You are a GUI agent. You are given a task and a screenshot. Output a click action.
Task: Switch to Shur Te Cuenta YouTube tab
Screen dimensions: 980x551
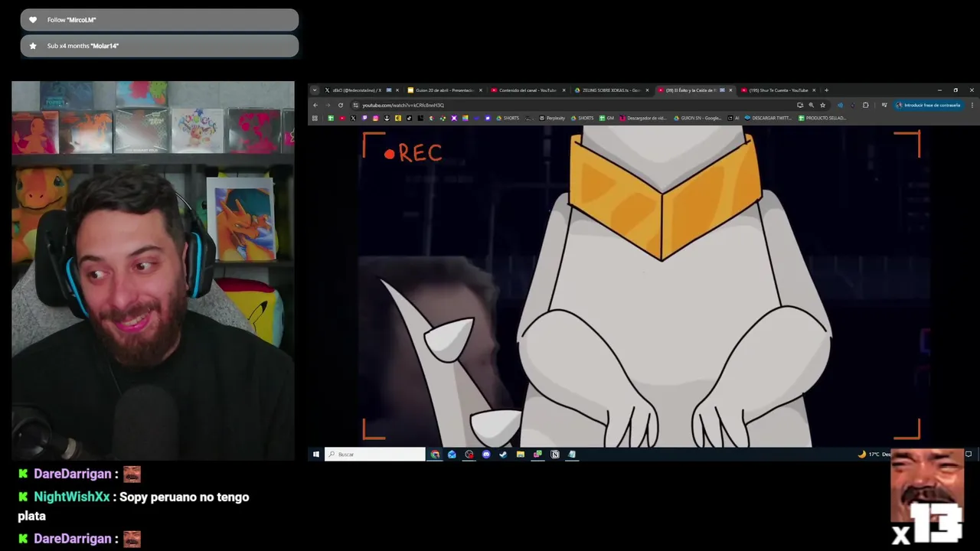tap(779, 90)
